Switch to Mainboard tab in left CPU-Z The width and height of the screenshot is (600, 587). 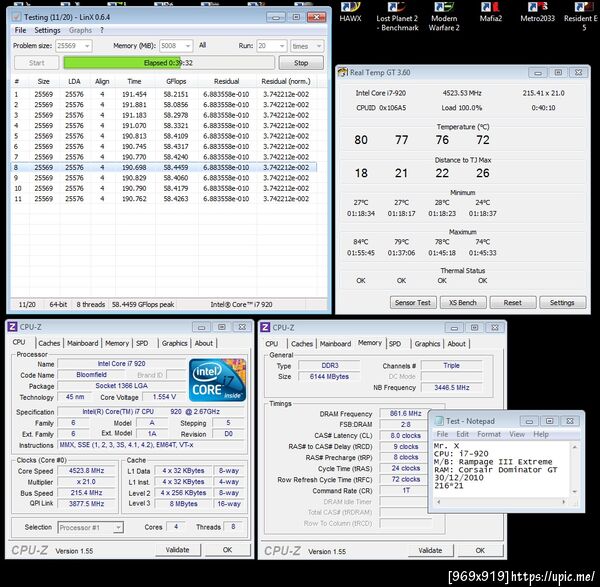(83, 343)
